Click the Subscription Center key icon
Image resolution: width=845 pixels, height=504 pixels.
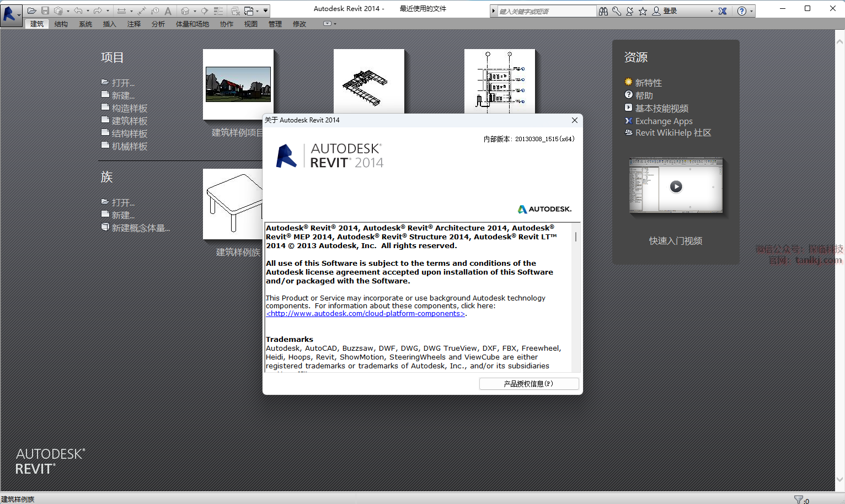(617, 11)
